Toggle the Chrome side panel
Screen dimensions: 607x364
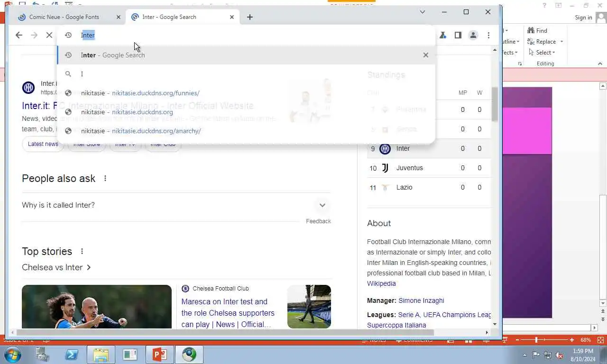coord(458,35)
